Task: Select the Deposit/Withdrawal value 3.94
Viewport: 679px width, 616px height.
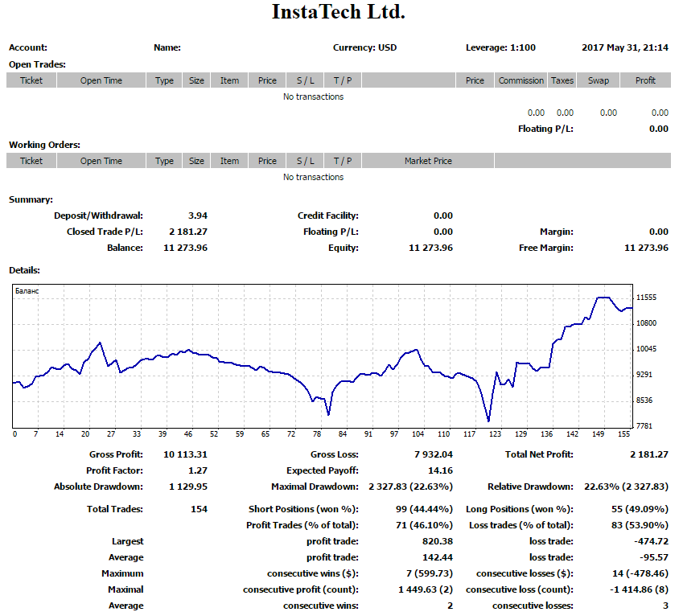Action: [x=197, y=216]
